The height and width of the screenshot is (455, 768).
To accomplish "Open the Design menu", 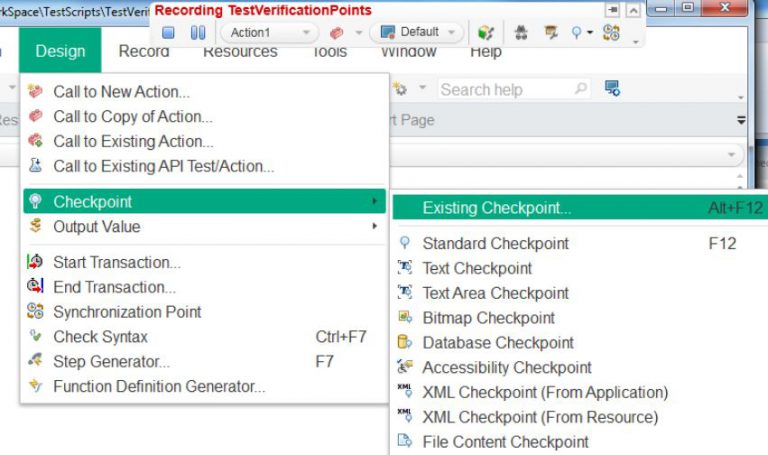I will coord(60,51).
